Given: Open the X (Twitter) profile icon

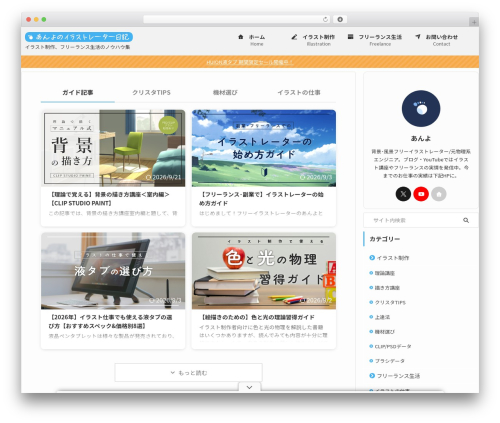Looking at the screenshot, I should point(403,194).
